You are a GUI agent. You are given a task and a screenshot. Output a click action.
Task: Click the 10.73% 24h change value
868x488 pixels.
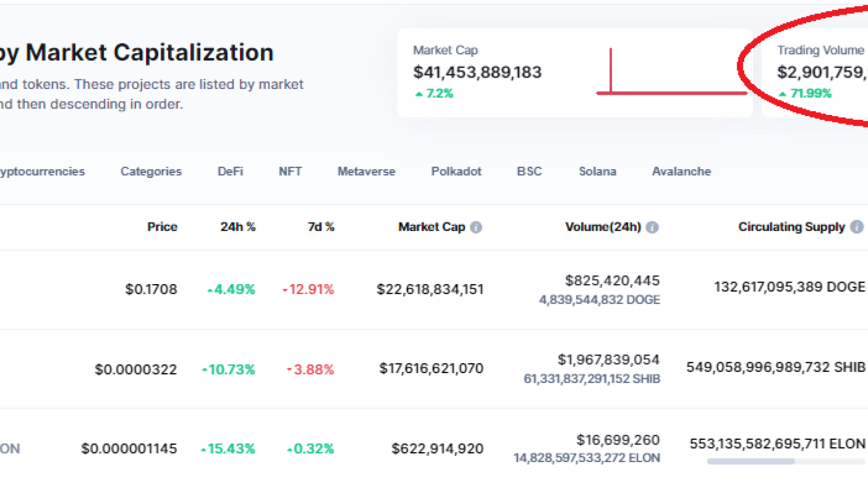click(228, 369)
